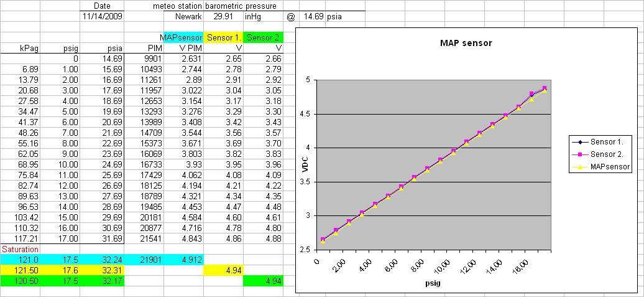Select the date cell 11/14/2009
Viewport: 644px width, 297px height.
point(102,16)
